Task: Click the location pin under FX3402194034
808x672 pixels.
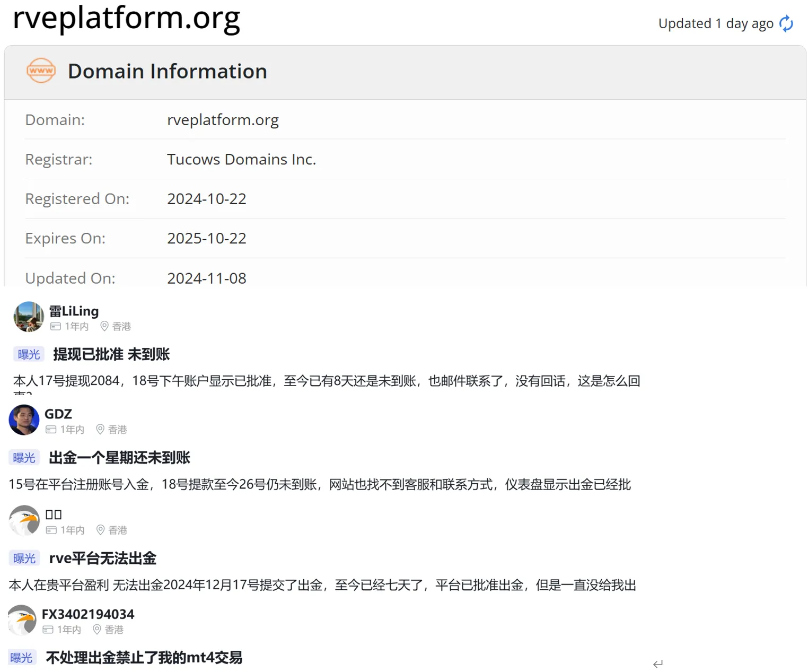Action: coord(96,630)
